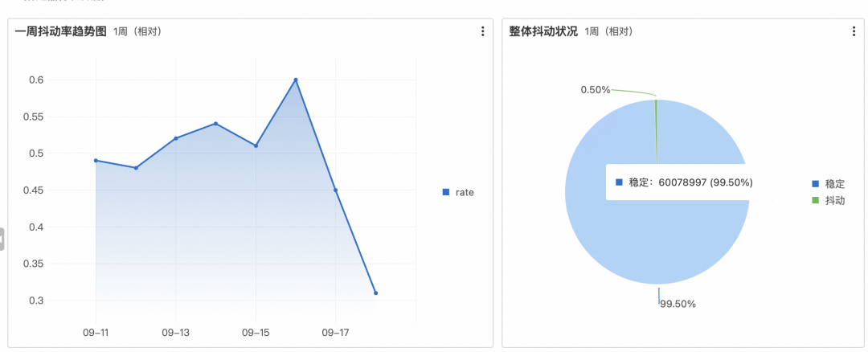This screenshot has height=352, width=868.
Task: Click the 0.45 y-axis label
Action: [x=34, y=190]
